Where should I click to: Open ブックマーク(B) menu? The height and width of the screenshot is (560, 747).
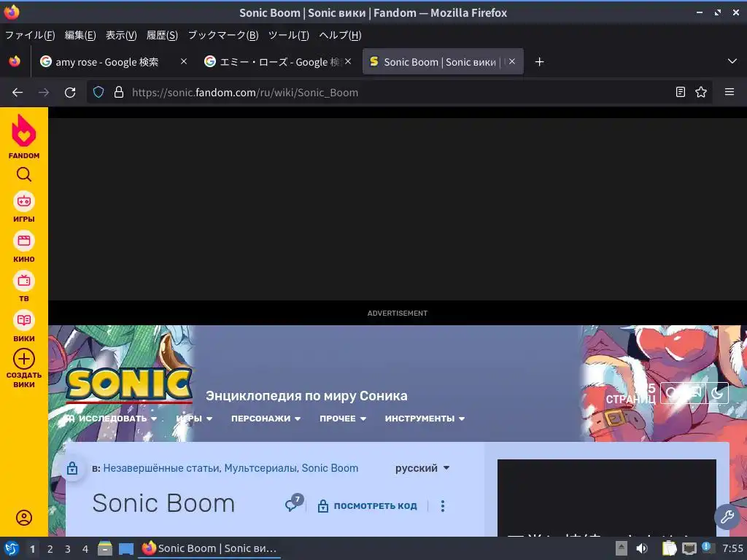coord(223,35)
